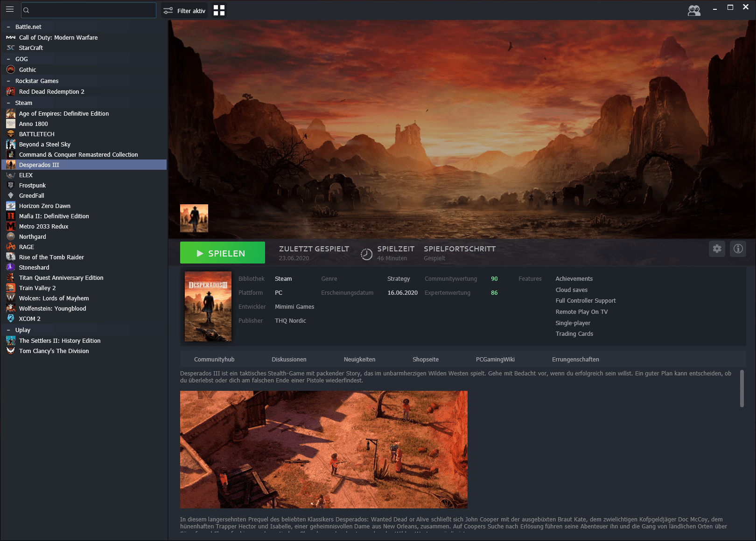The height and width of the screenshot is (541, 756).
Task: Select Metro 2033 Redux icon
Action: (11, 226)
